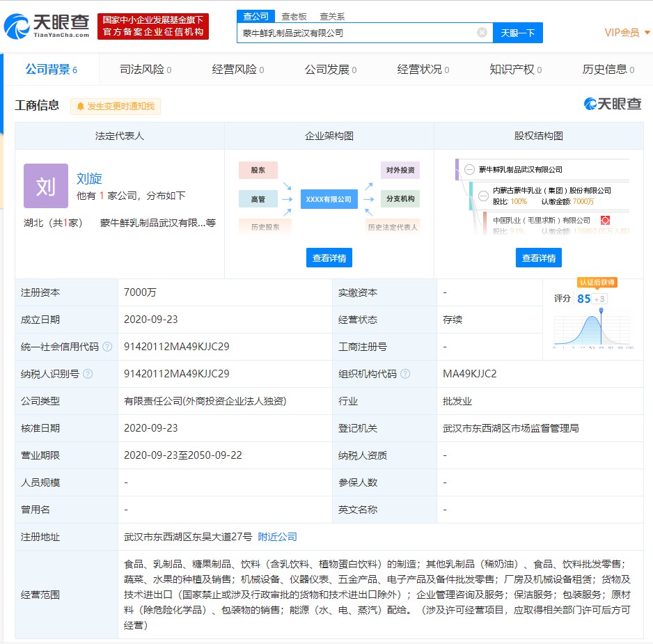Click organization code MA49KJJC2
Image resolution: width=653 pixels, height=644 pixels.
pos(469,374)
